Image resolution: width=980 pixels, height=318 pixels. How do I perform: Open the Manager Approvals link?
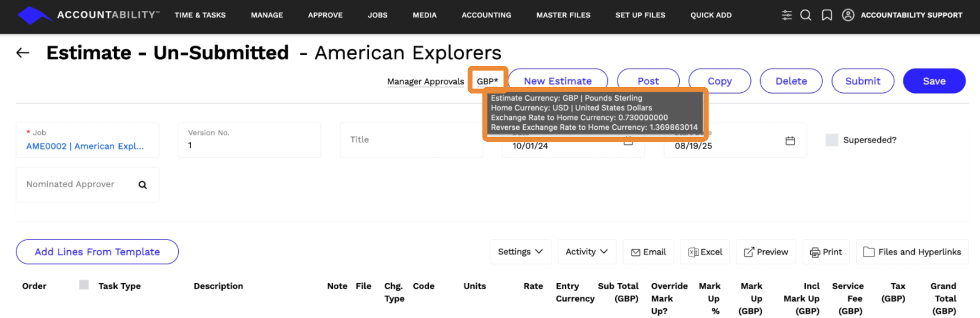425,81
